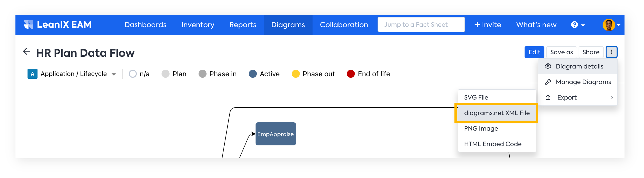
Task: Open the three-dot more options menu
Action: (x=611, y=52)
